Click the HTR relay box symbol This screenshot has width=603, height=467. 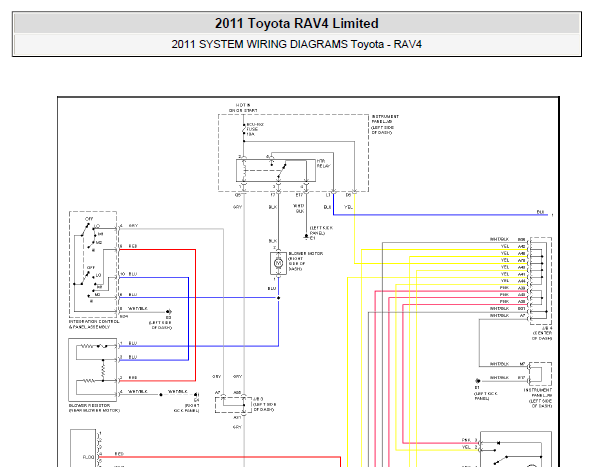tap(276, 170)
